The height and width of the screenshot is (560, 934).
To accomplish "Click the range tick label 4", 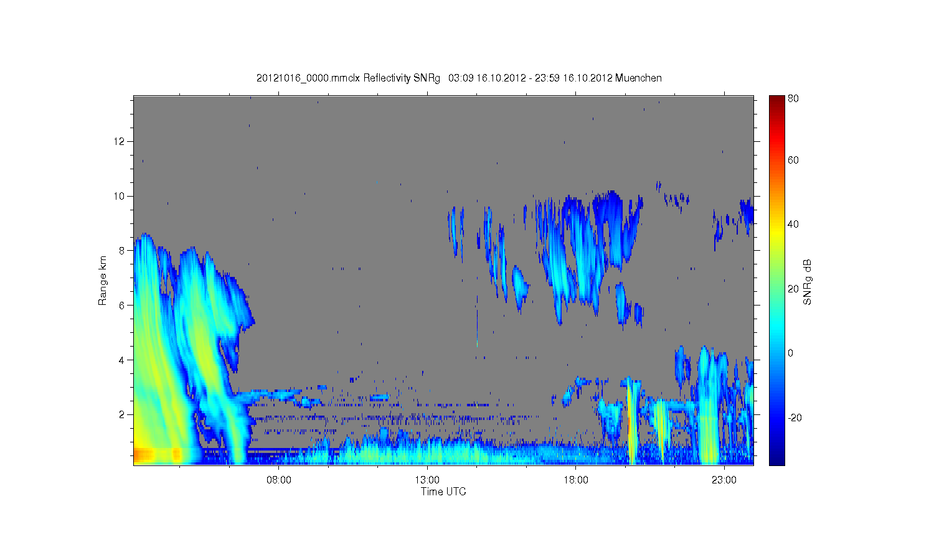I will coord(123,360).
